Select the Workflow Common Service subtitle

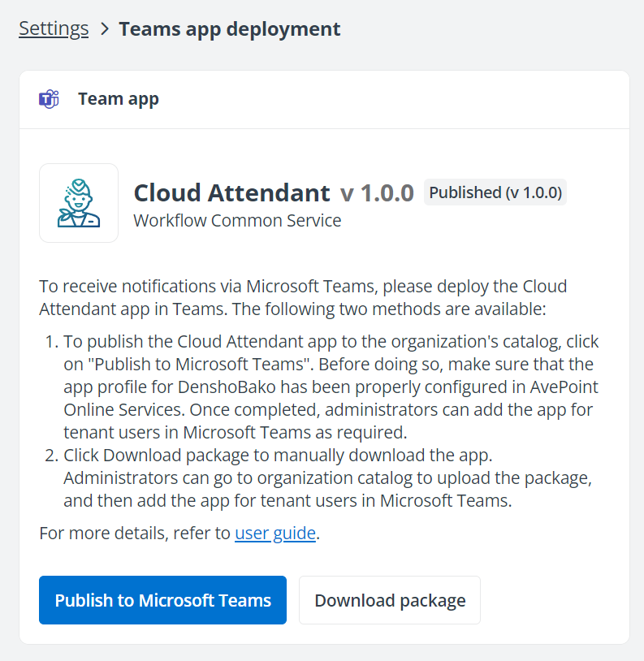(x=237, y=220)
